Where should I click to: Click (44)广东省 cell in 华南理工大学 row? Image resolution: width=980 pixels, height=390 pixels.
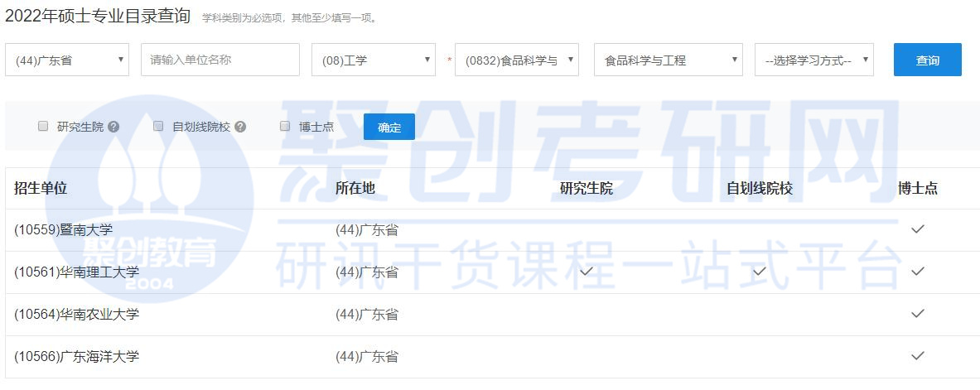(367, 272)
